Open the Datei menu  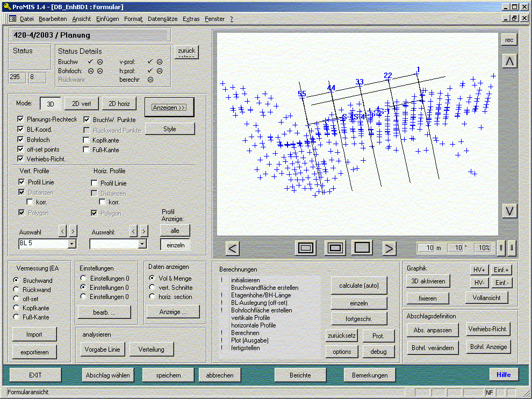coord(26,19)
